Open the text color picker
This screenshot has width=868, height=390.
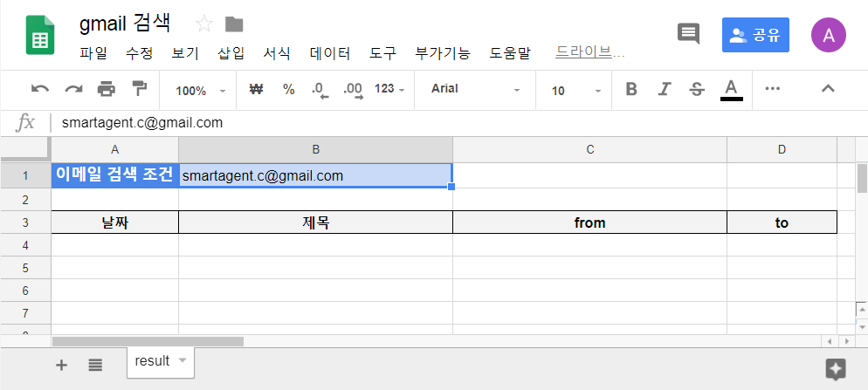coord(731,90)
